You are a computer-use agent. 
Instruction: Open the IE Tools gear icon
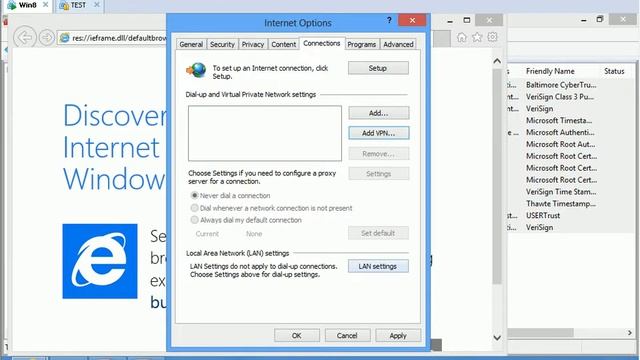492,37
